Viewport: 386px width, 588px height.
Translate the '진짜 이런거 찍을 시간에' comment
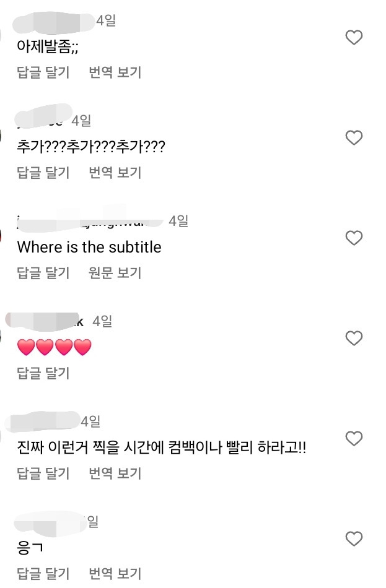tap(115, 473)
